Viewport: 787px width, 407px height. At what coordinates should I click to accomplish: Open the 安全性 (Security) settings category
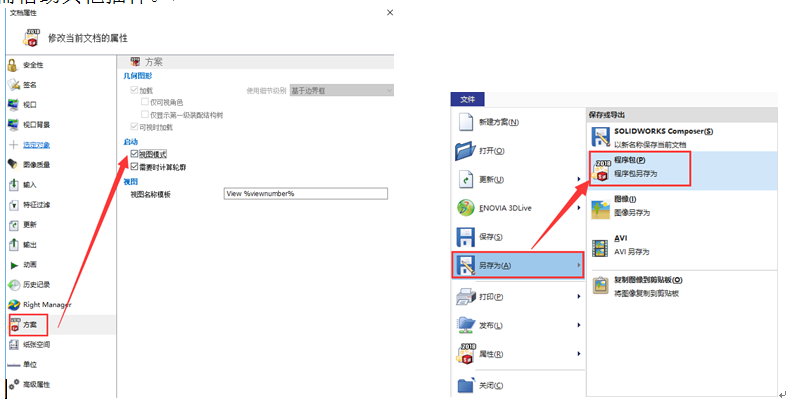(32, 65)
